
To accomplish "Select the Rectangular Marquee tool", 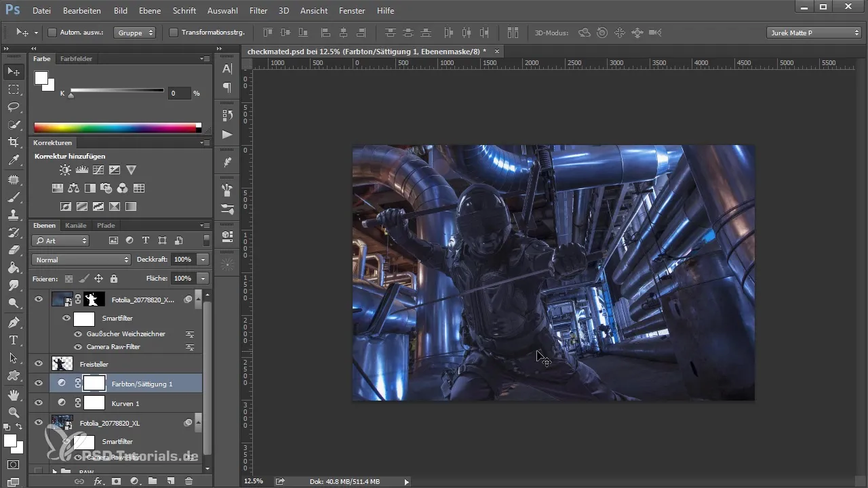I will [13, 89].
